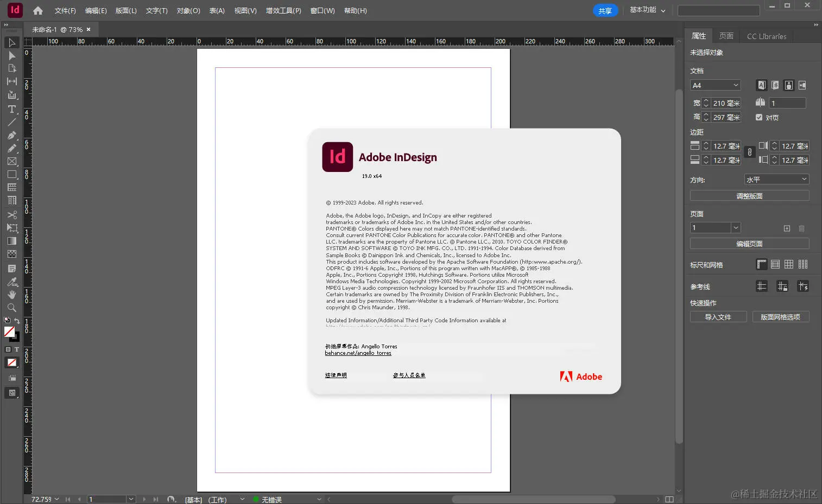Screen dimensions: 822x504
Task: Set landscape page orientation
Action: 802,85
